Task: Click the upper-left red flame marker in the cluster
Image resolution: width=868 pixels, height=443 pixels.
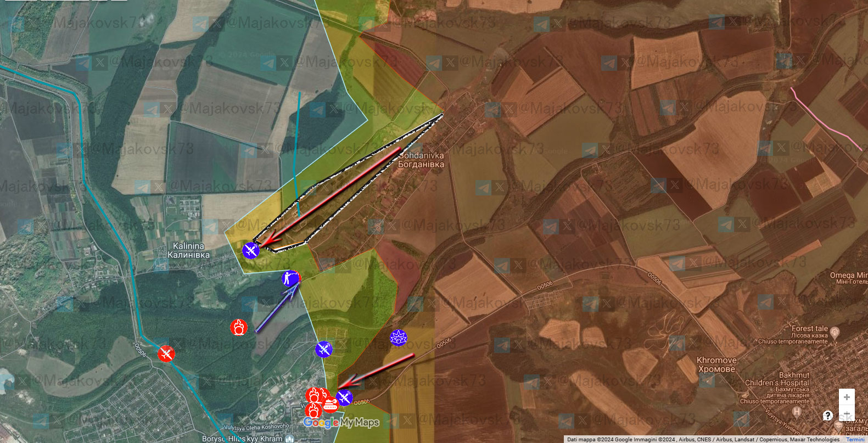Action: click(314, 395)
